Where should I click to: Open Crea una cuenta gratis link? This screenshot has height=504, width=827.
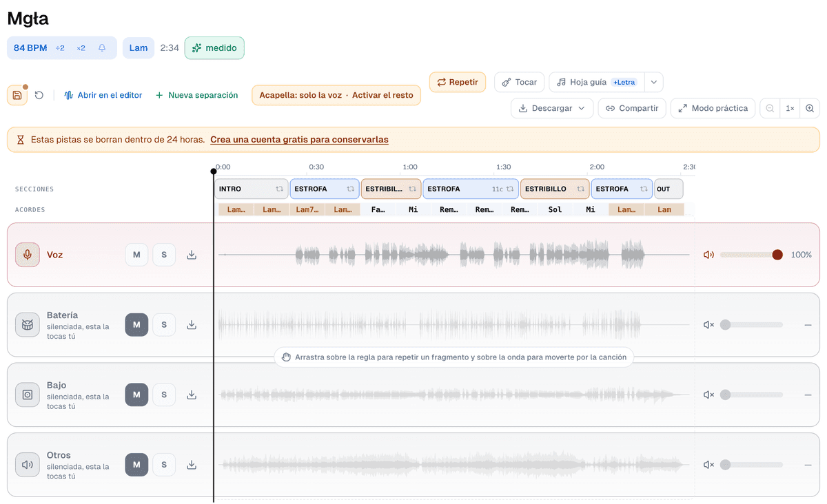[x=299, y=139]
